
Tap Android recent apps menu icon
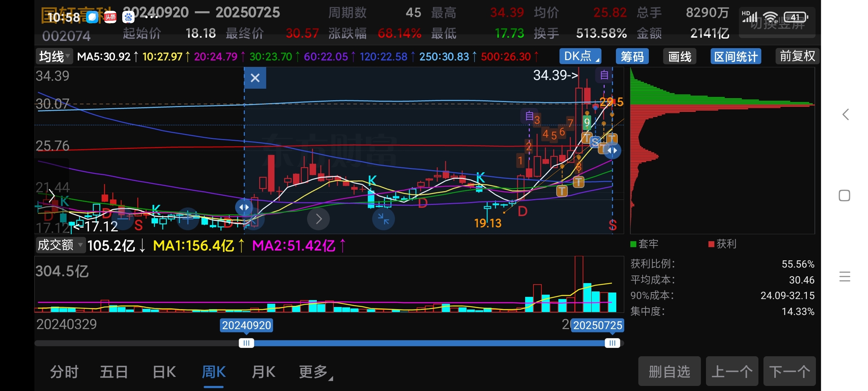click(x=845, y=277)
